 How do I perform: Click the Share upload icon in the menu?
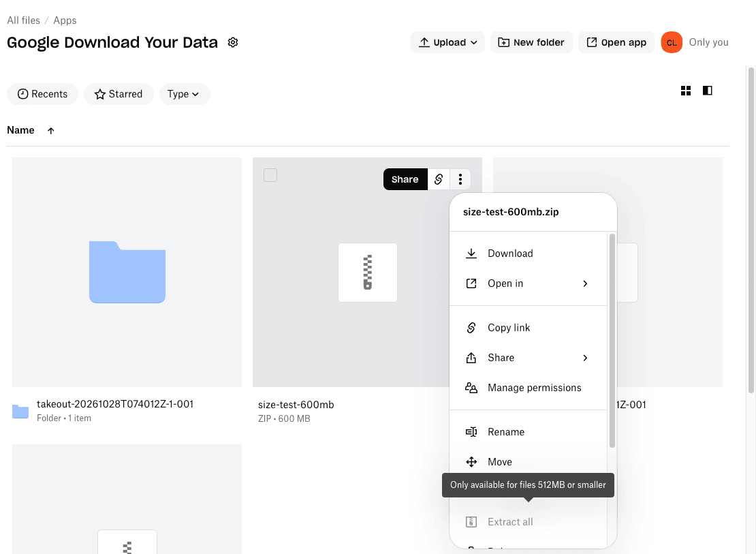[471, 358]
